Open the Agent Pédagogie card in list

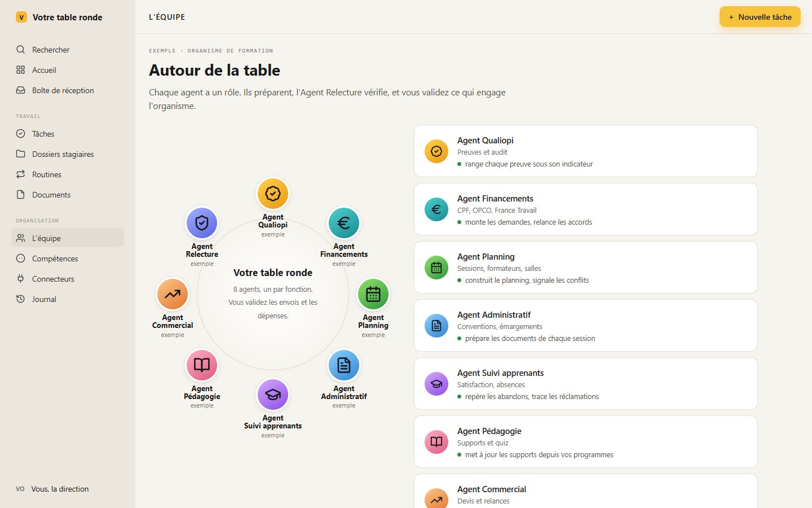(x=586, y=442)
